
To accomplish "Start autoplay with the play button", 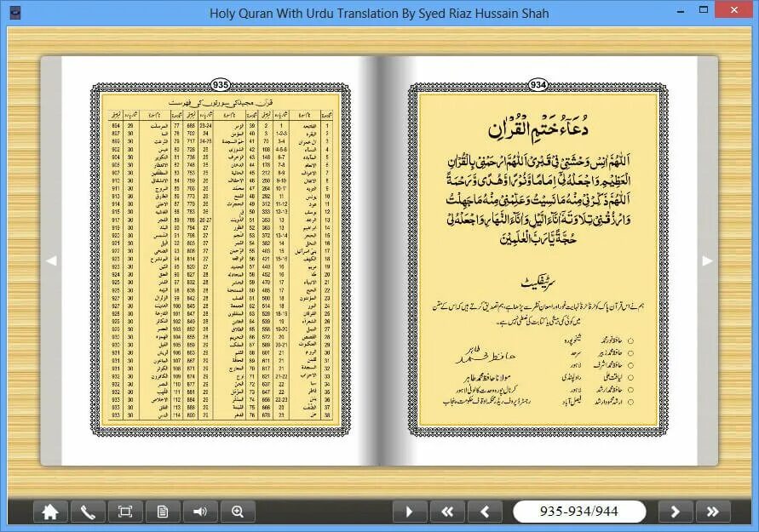I will [410, 512].
